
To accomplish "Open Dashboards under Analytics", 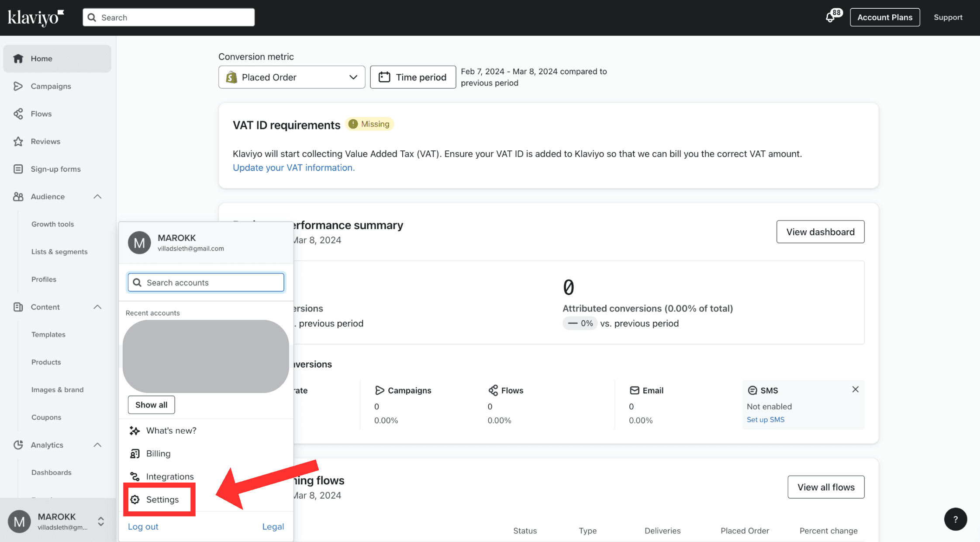I will pyautogui.click(x=51, y=473).
